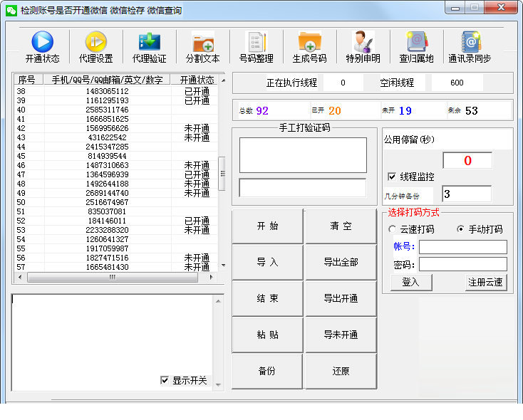Click the list vertical scrollbar thumb

222,173
